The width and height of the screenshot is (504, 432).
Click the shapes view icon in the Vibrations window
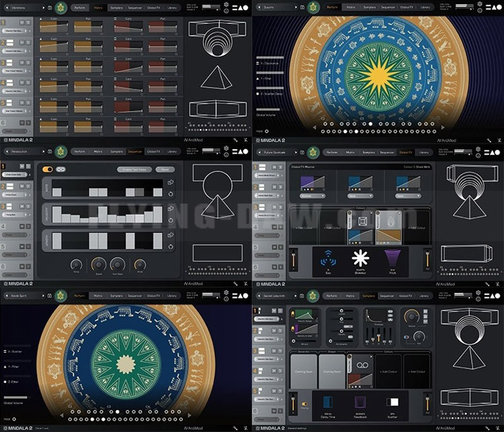(240, 7)
